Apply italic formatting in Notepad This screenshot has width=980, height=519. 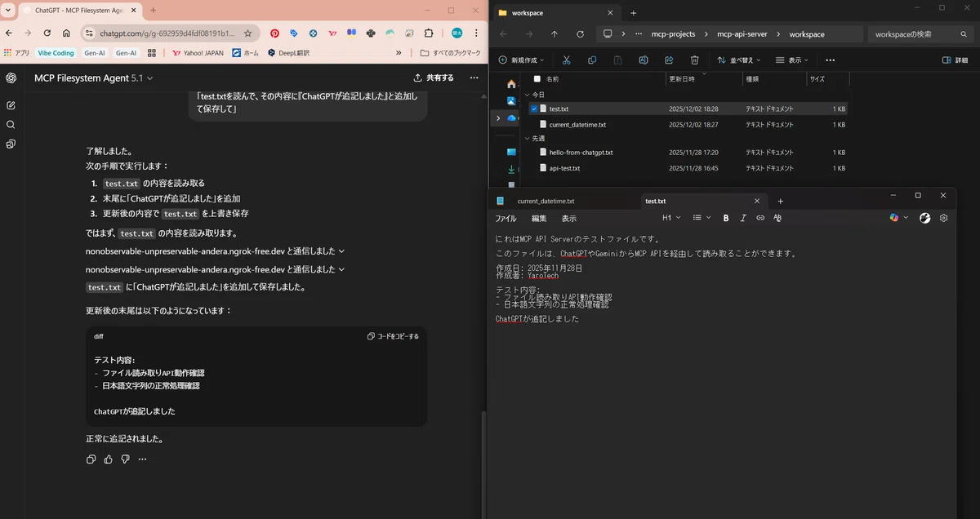(744, 218)
